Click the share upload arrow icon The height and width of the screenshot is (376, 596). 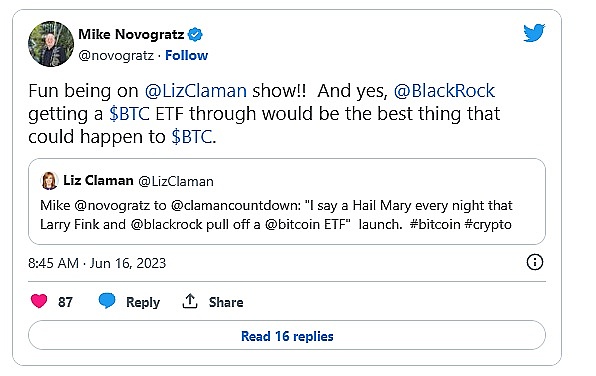(x=190, y=301)
